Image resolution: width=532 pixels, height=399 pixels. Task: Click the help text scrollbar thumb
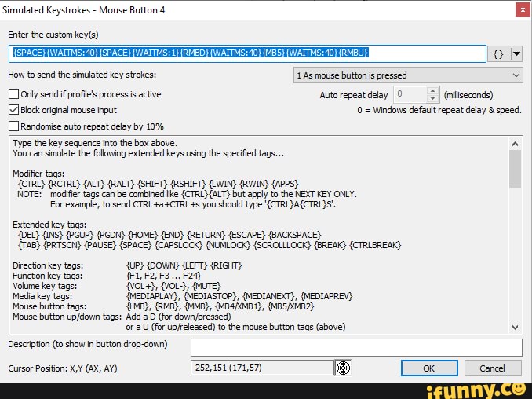coord(516,168)
